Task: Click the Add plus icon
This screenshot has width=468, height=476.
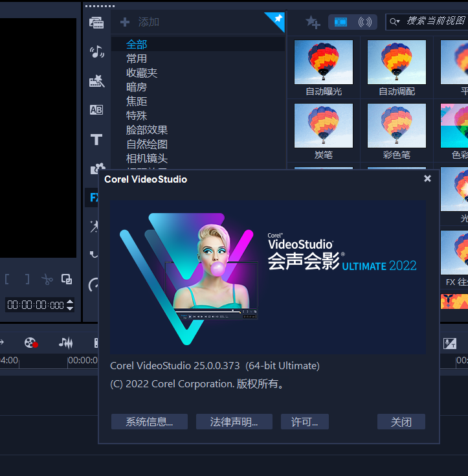Action: [x=125, y=22]
